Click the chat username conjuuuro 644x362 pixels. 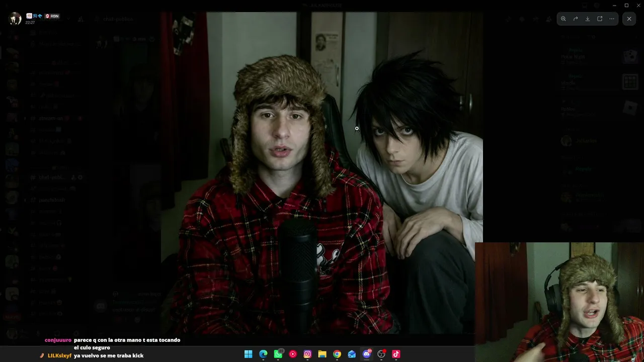click(x=58, y=340)
